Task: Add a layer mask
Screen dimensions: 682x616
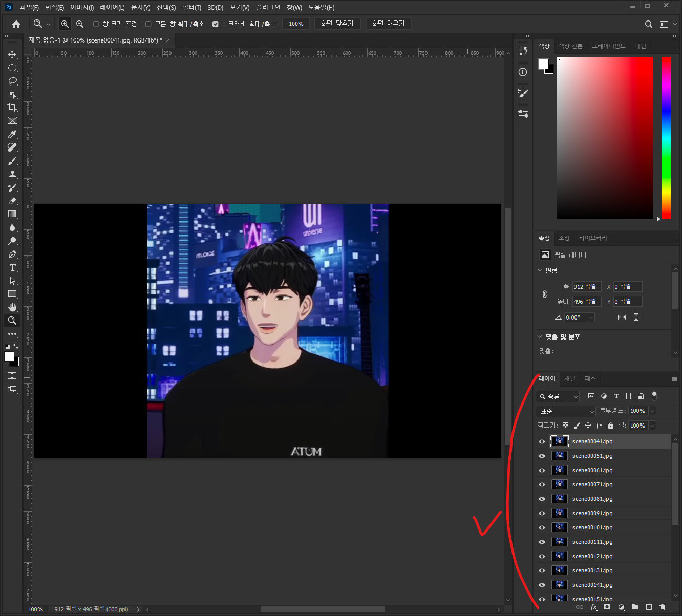Action: click(607, 607)
